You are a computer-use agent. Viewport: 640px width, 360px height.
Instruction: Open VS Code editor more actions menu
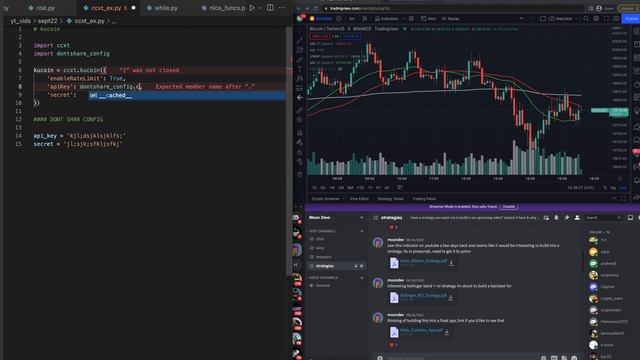point(282,8)
